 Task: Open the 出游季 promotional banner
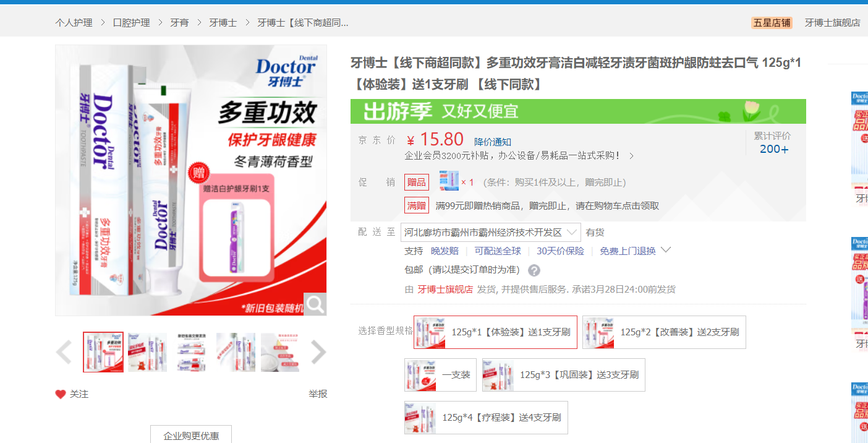coord(578,111)
